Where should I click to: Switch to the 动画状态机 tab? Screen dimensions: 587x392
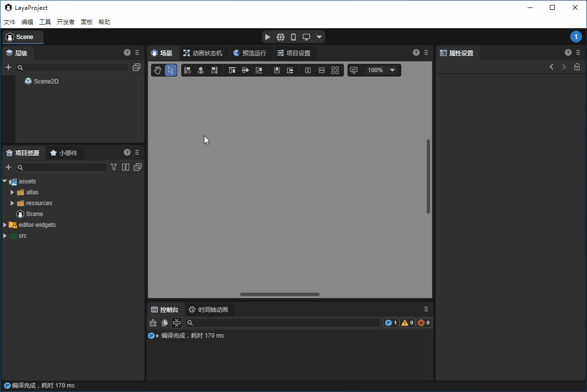click(x=203, y=53)
